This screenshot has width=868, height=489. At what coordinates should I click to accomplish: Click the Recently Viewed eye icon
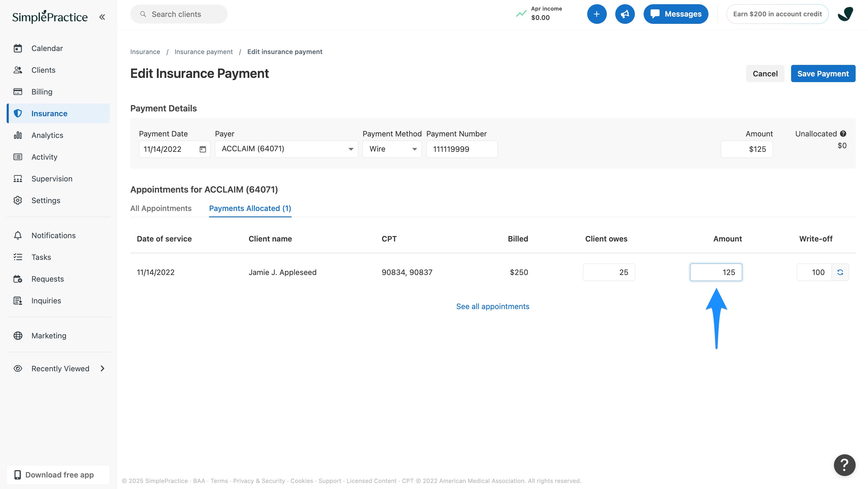18,369
